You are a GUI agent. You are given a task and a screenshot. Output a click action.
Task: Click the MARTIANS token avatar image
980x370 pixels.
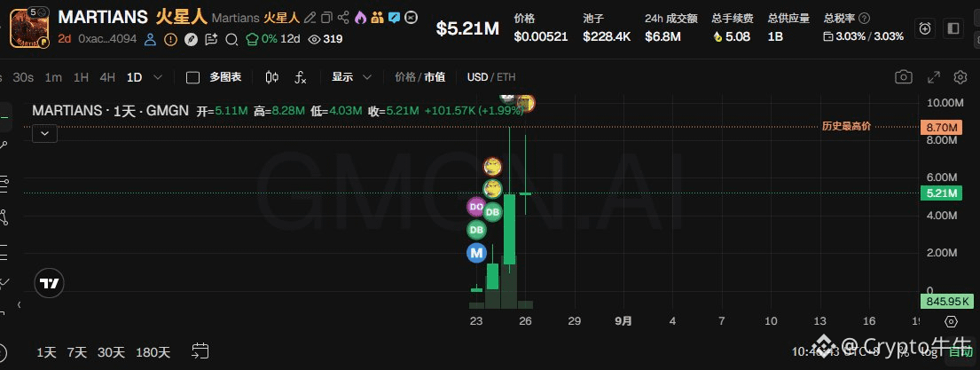coord(29,28)
